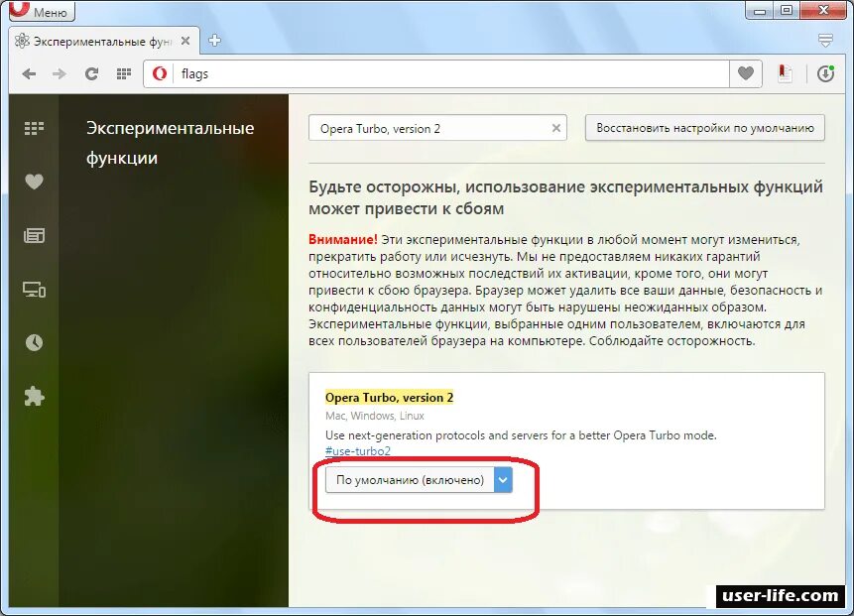The width and height of the screenshot is (854, 616).
Task: Click the Opera logo in address bar
Action: click(x=159, y=73)
